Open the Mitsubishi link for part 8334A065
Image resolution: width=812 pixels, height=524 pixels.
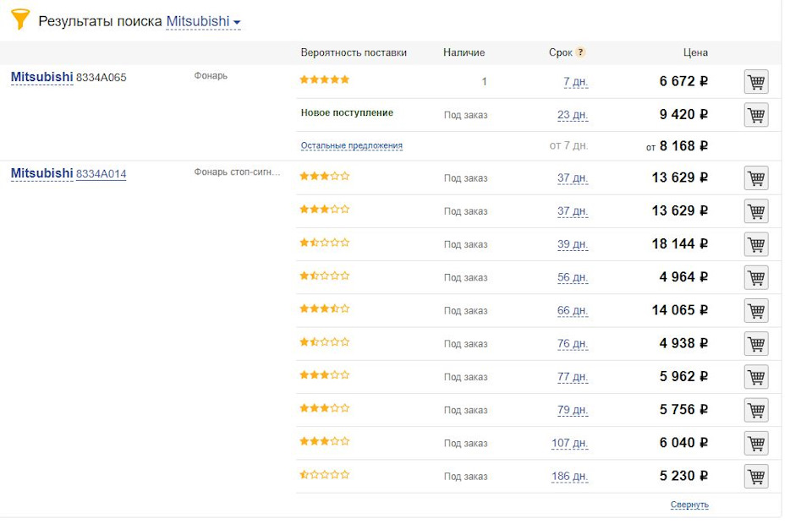coord(42,77)
